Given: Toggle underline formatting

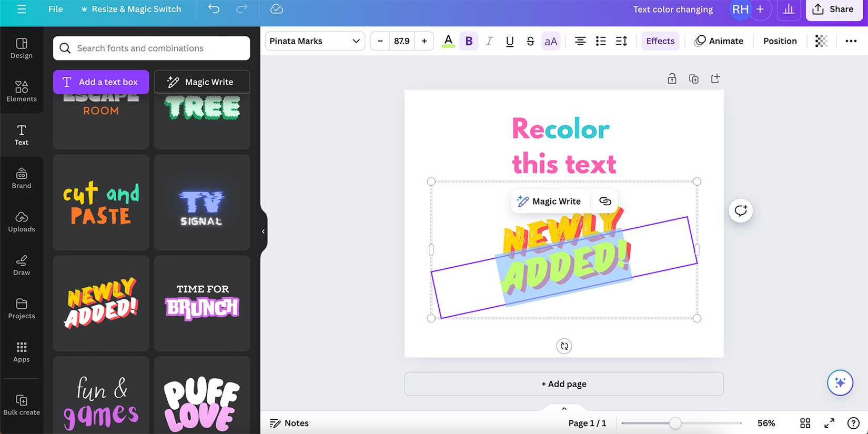Looking at the screenshot, I should (509, 41).
